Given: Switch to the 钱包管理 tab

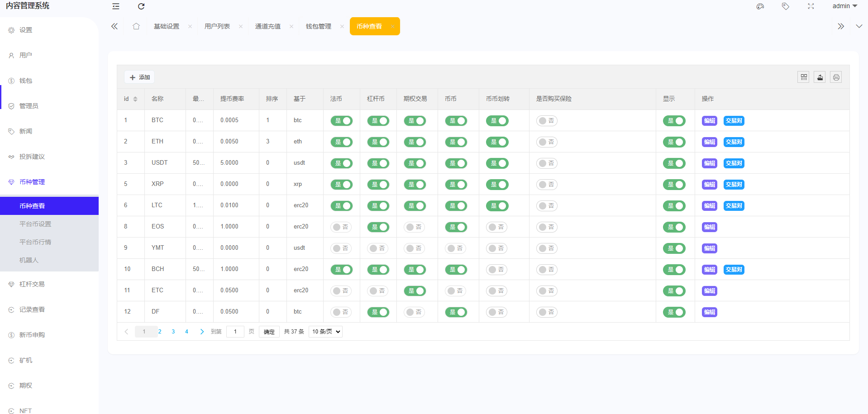Looking at the screenshot, I should 318,26.
